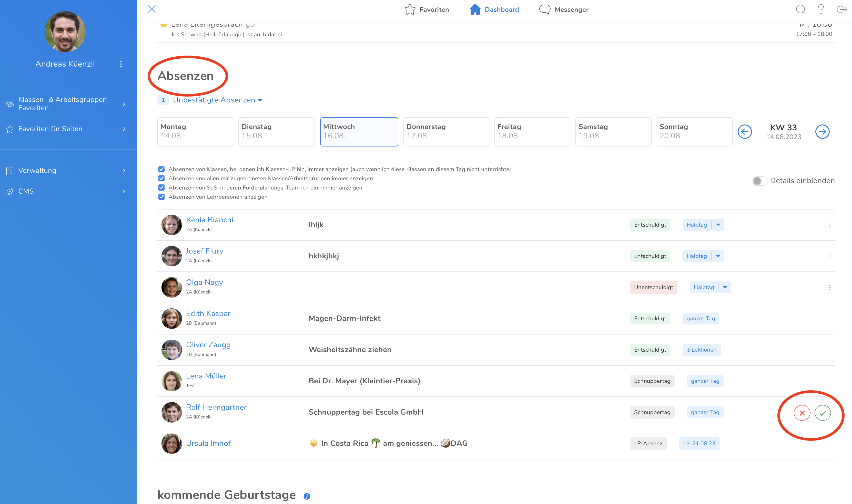Click Andreas Küenzli profile photo
This screenshot has height=504, width=852.
point(65,31)
